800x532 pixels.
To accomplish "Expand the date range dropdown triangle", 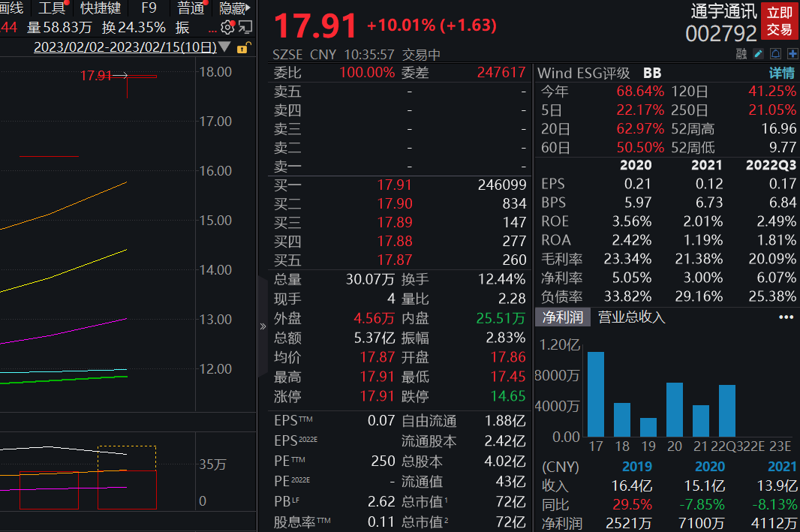I will 224,47.
